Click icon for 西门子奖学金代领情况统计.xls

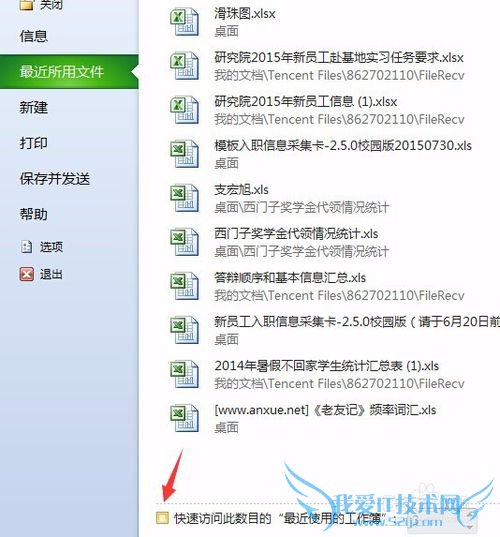pos(184,242)
